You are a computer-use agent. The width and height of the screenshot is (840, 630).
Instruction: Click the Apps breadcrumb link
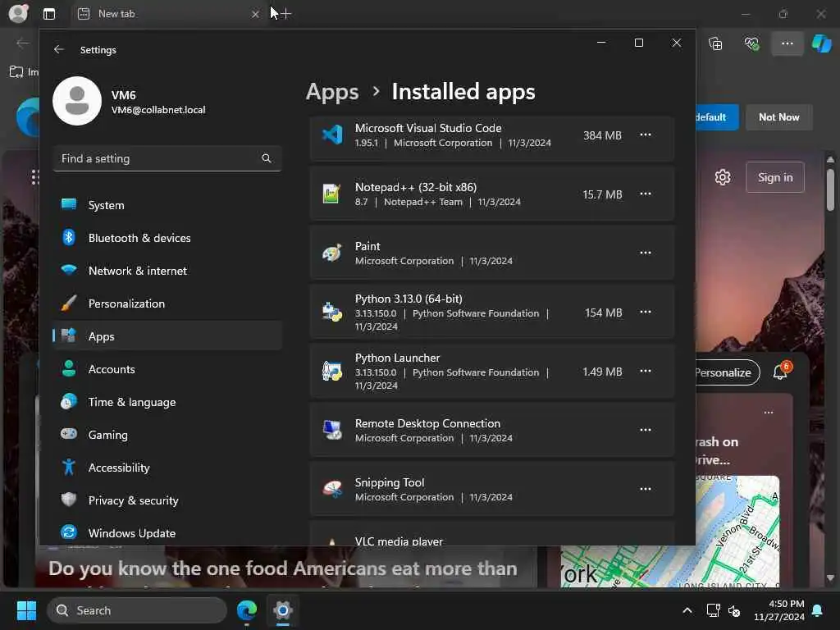pos(332,92)
